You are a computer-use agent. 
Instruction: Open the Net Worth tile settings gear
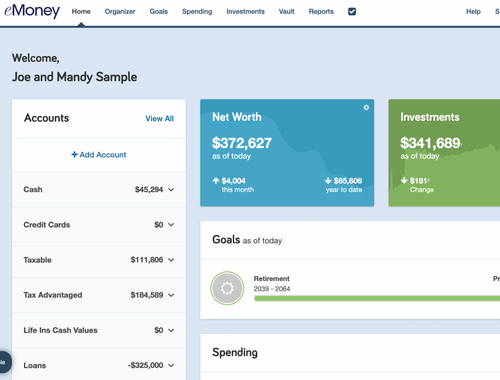click(x=366, y=107)
